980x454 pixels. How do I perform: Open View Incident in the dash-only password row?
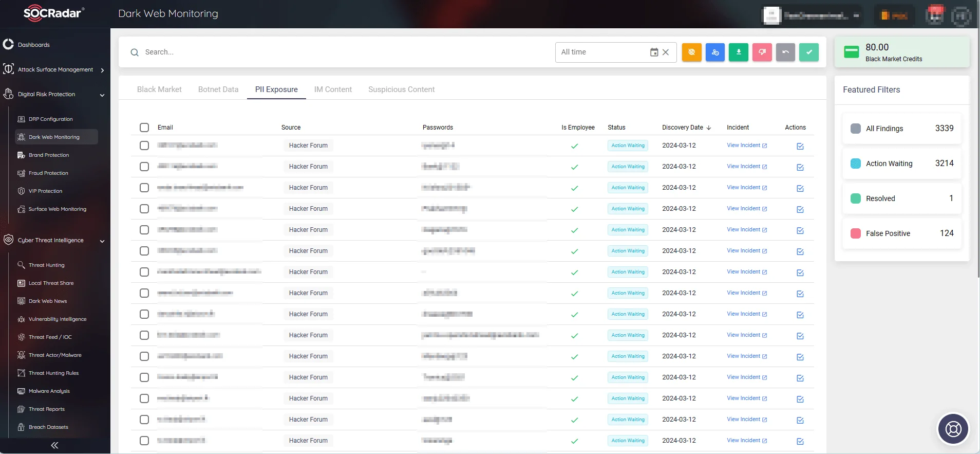pos(746,271)
